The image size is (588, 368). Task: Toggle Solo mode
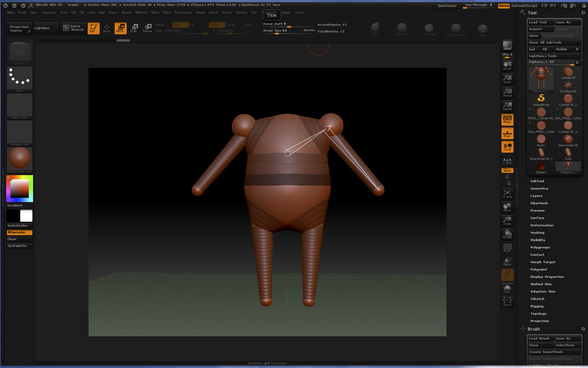click(507, 289)
